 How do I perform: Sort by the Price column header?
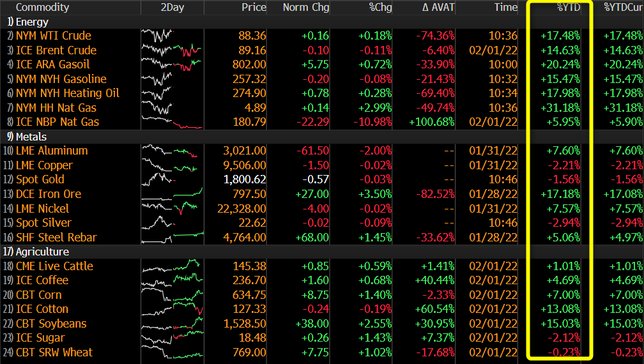[254, 8]
